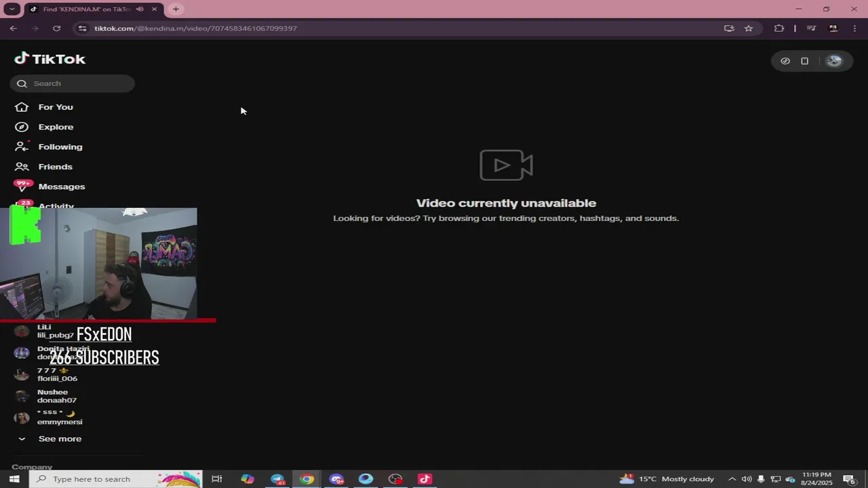868x488 pixels.
Task: Click the tiktok.com URL address bar
Action: click(195, 28)
